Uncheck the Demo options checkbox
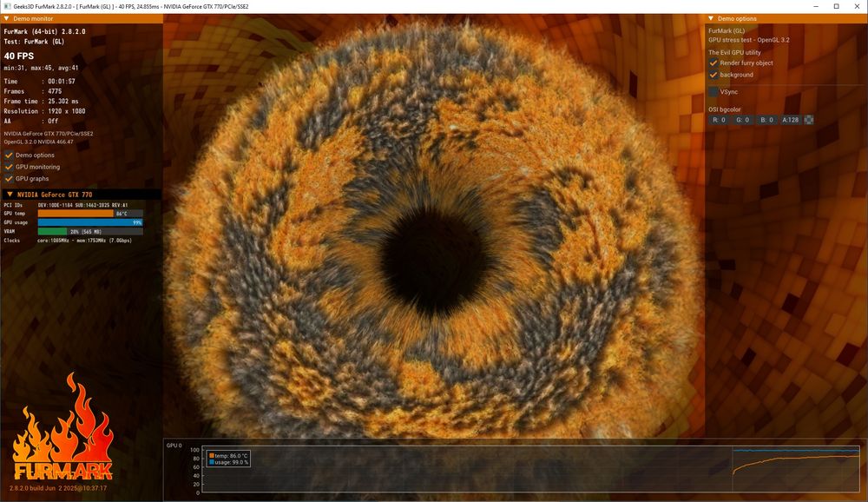The width and height of the screenshot is (868, 502). pos(9,155)
